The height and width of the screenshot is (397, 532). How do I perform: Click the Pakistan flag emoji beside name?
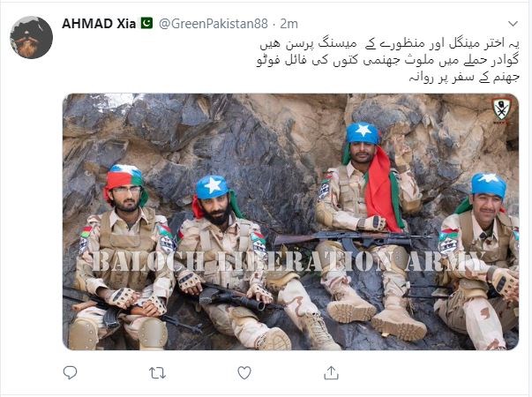coord(147,24)
